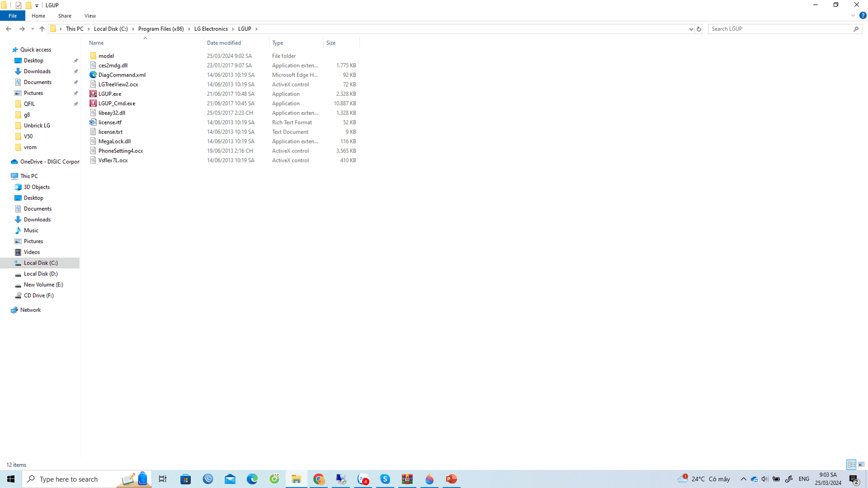Open the model folder

106,56
